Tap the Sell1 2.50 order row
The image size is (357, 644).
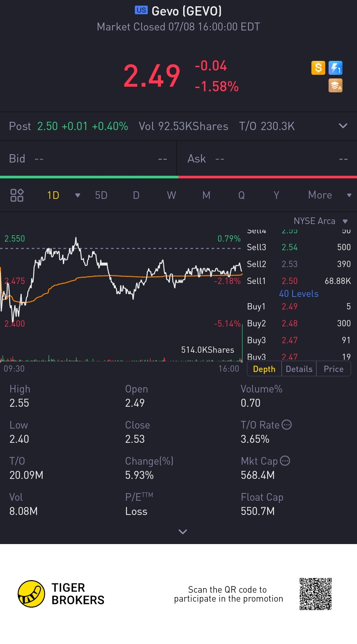pyautogui.click(x=299, y=281)
